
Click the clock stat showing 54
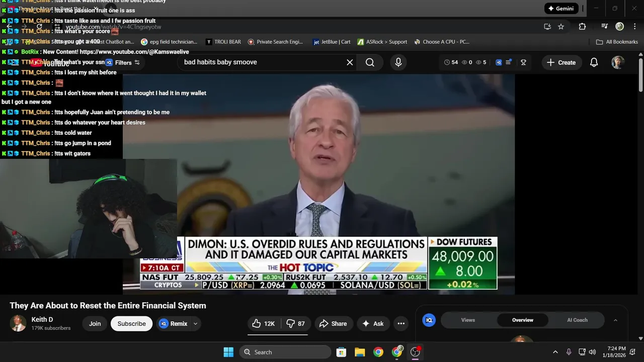pos(451,62)
